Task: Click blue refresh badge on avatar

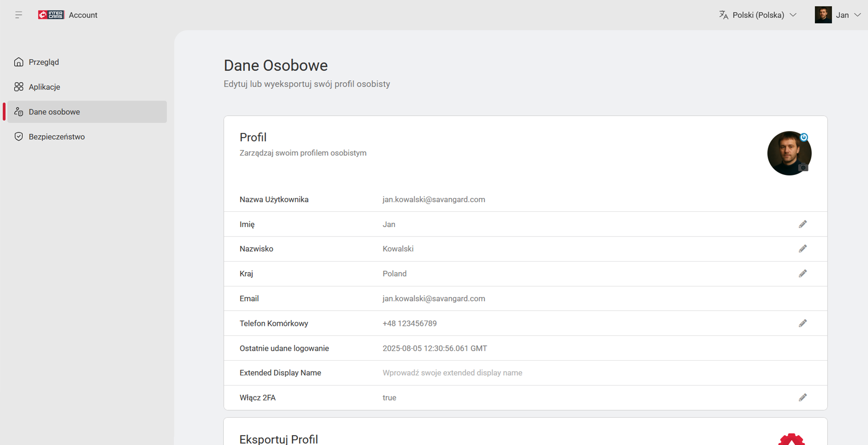Action: coord(804,137)
